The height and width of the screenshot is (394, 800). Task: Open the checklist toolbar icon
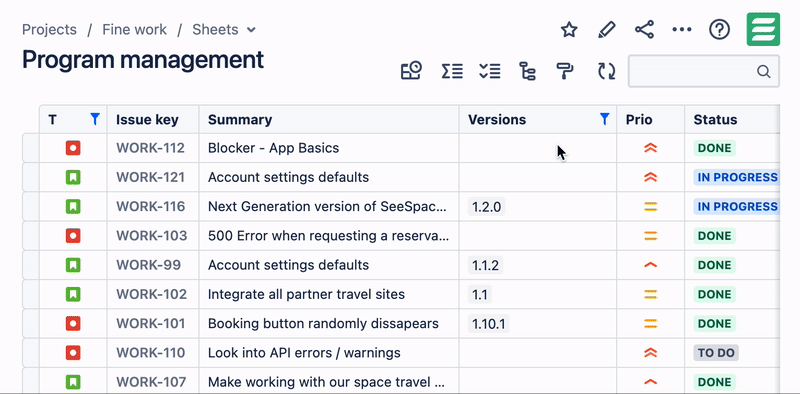pyautogui.click(x=490, y=71)
